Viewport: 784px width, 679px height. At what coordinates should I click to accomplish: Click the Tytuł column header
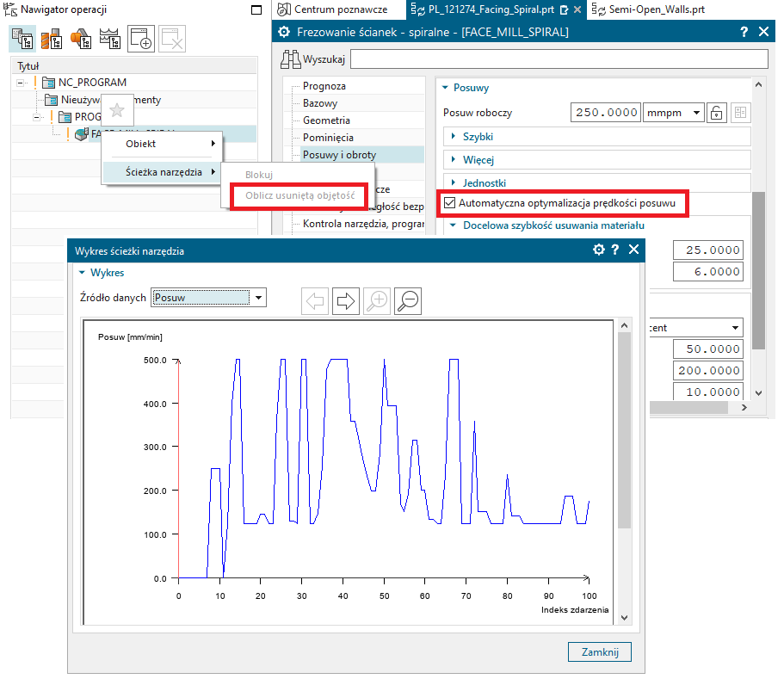(134, 66)
